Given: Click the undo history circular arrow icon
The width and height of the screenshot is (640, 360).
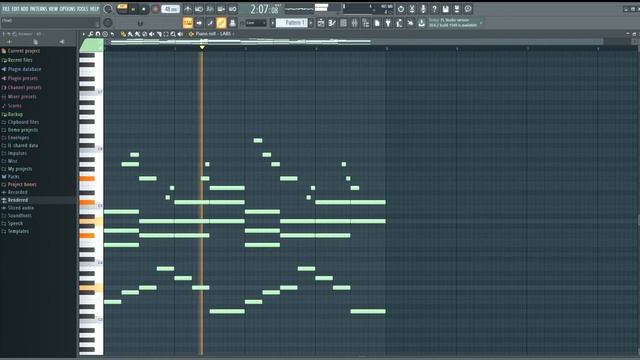Looking at the screenshot, I should [x=401, y=9].
